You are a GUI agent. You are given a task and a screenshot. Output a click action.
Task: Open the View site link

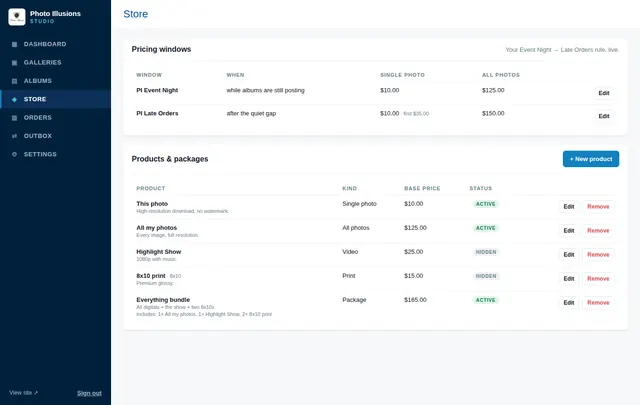(23, 393)
